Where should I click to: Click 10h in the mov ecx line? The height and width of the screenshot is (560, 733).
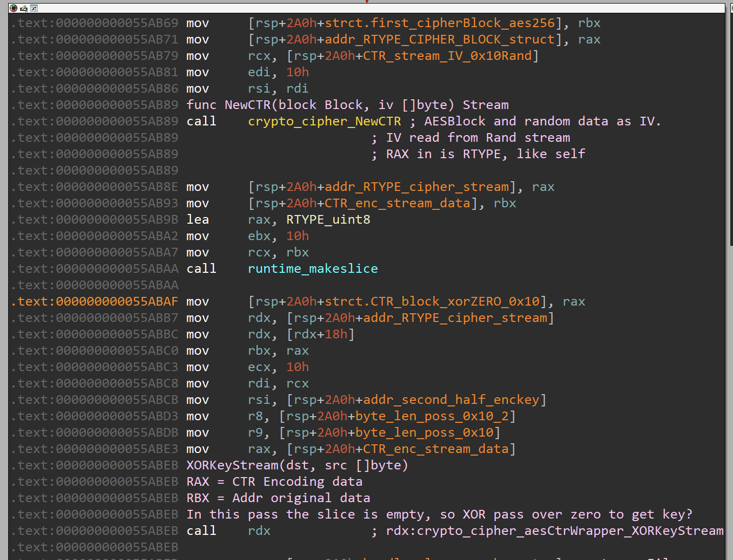click(x=297, y=367)
